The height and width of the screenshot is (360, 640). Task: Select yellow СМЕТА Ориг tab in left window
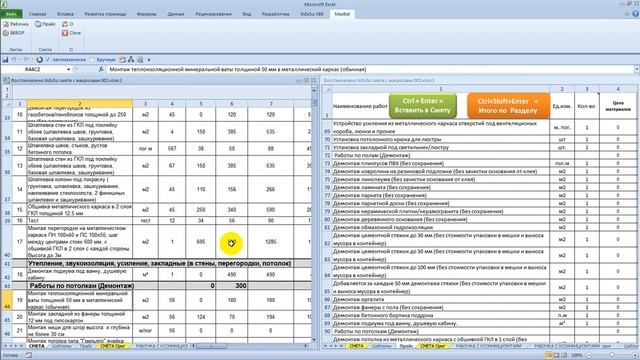pyautogui.click(x=113, y=346)
